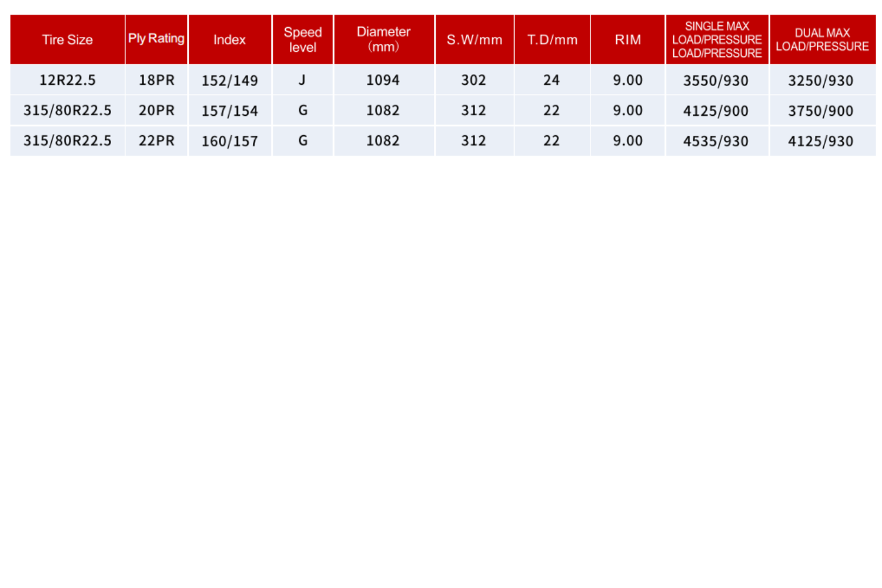
Task: Select the Speed level column header
Action: (302, 39)
